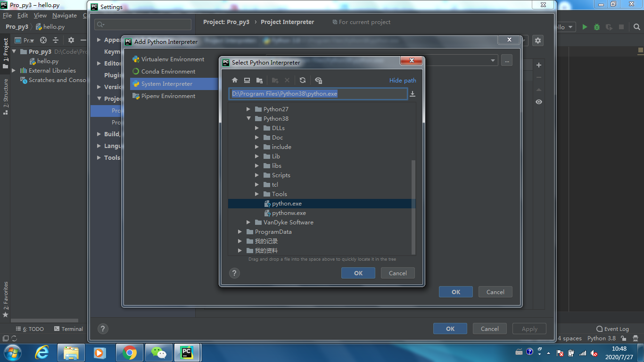This screenshot has width=644, height=362.
Task: Open WeChat from taskbar
Action: coord(158,352)
